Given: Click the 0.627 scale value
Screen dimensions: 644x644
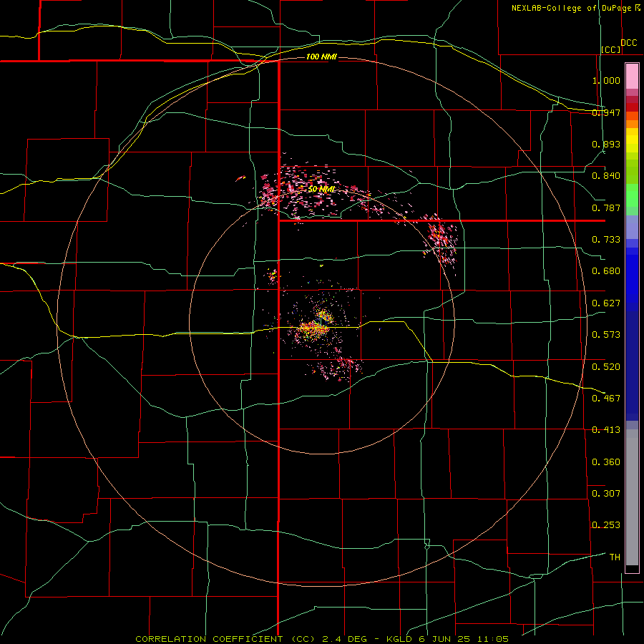Looking at the screenshot, I should (606, 303).
